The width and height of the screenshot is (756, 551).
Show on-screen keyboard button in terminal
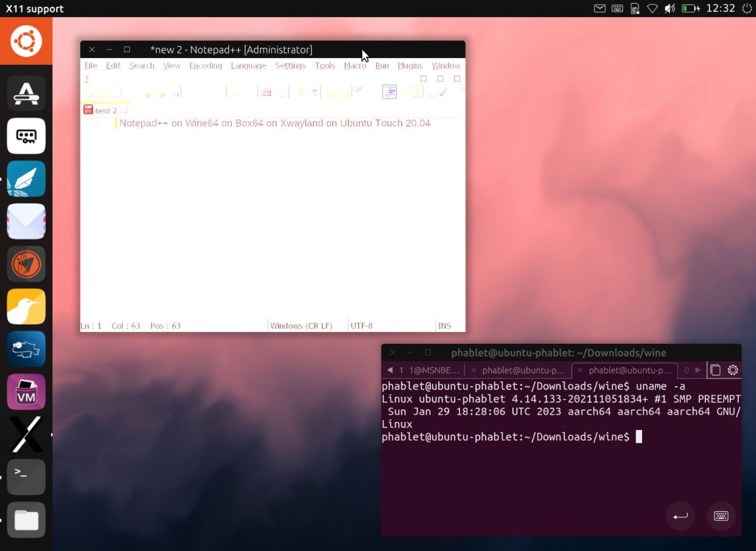coord(721,516)
